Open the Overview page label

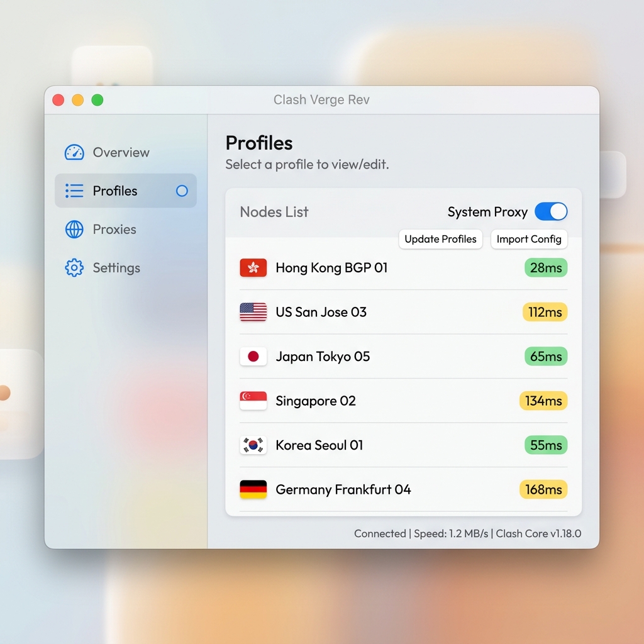pyautogui.click(x=121, y=152)
